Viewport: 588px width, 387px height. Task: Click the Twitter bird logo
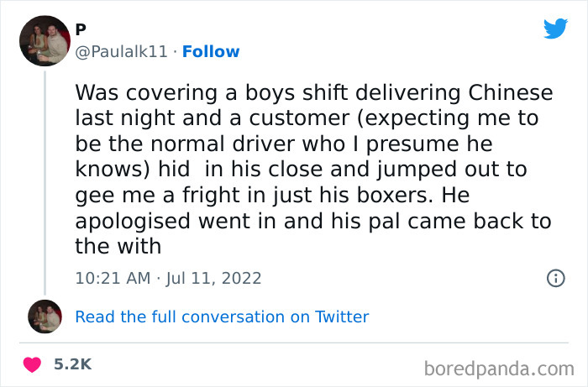point(555,28)
